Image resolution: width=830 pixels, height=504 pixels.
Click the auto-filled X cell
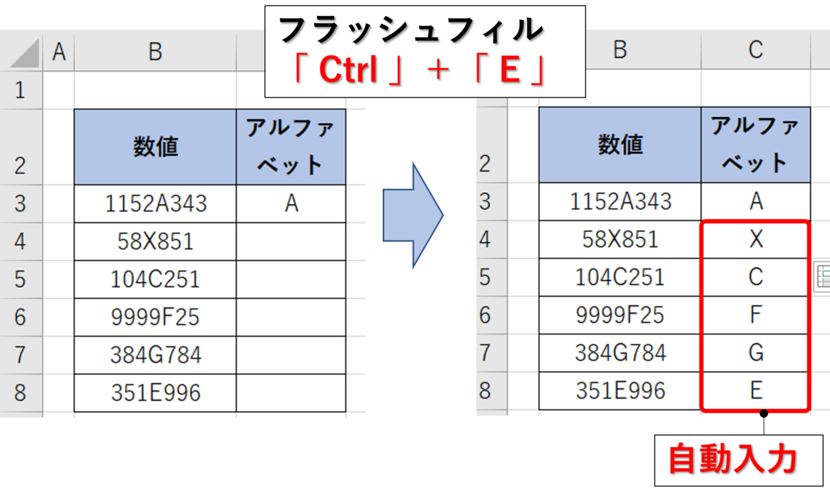coord(756,240)
